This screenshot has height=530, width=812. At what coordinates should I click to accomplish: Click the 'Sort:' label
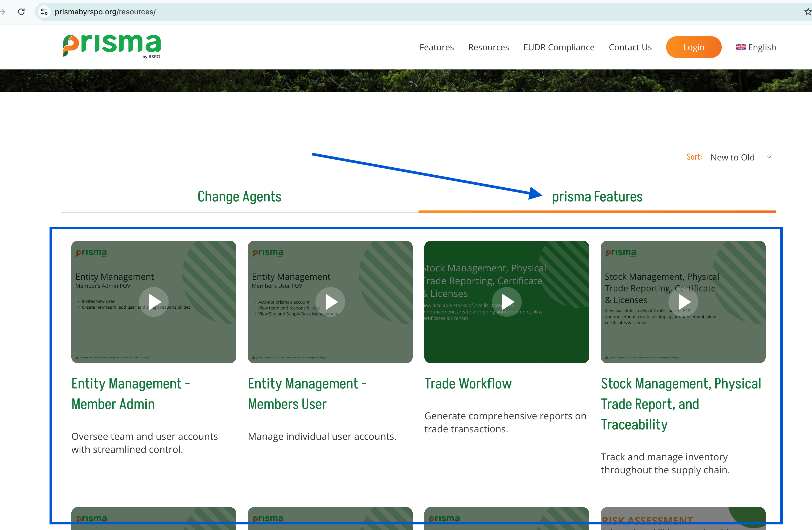[694, 157]
